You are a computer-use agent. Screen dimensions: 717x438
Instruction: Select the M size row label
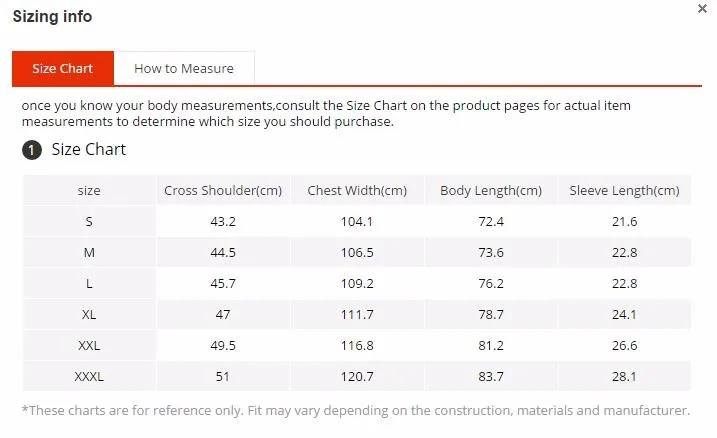(x=89, y=253)
